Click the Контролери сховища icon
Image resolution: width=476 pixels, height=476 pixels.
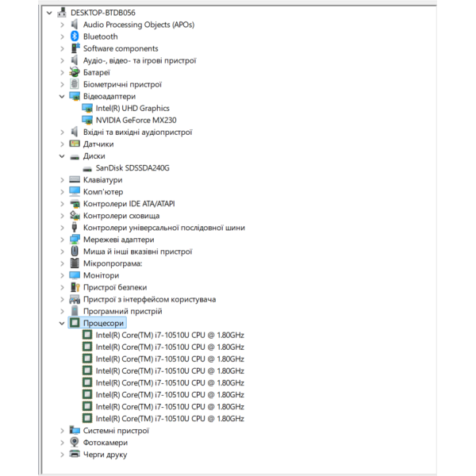(x=75, y=215)
